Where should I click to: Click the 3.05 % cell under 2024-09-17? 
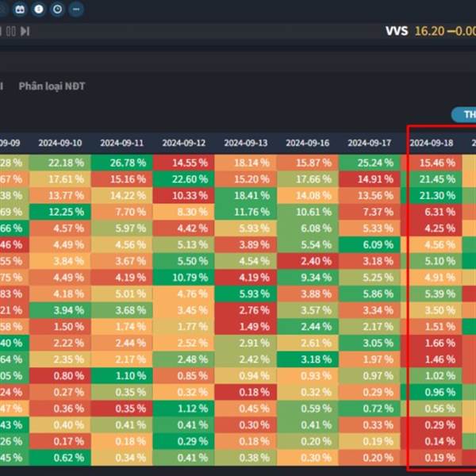click(x=370, y=343)
